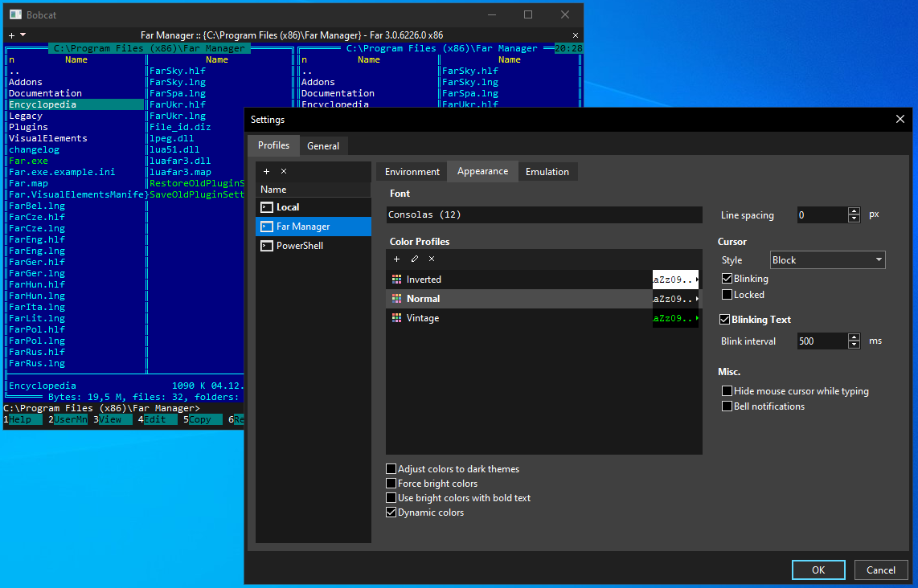Add a new terminal profile

point(266,171)
